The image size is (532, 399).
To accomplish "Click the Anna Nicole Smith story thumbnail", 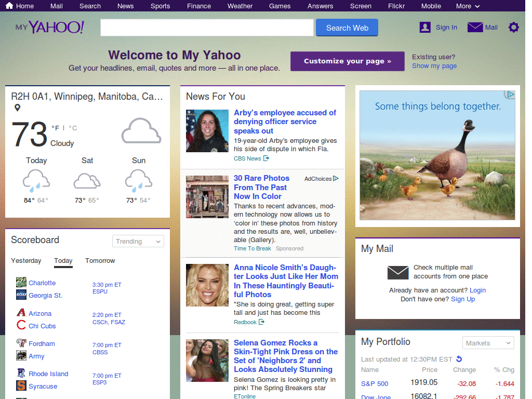I will coord(207,285).
